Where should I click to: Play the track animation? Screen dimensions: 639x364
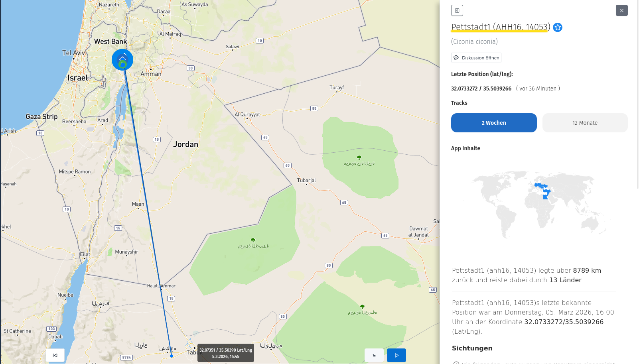click(x=396, y=355)
